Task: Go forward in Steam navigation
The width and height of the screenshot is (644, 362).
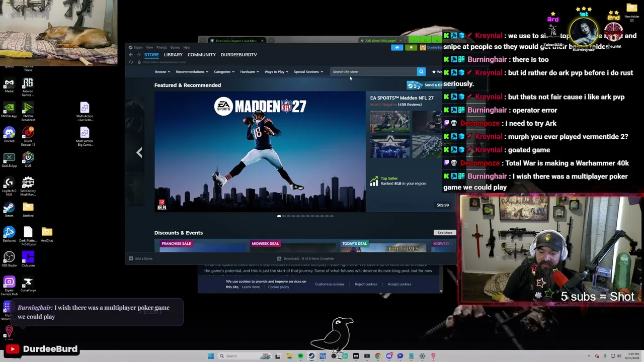Action: click(x=138, y=55)
